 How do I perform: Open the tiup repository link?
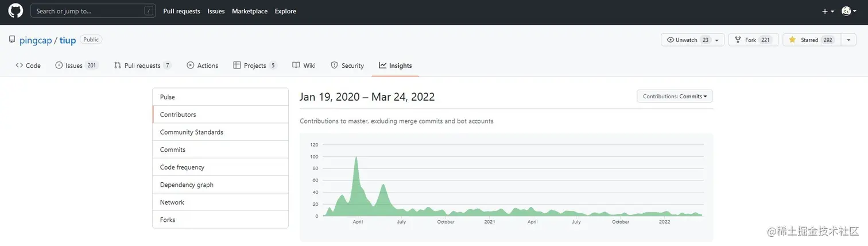68,40
